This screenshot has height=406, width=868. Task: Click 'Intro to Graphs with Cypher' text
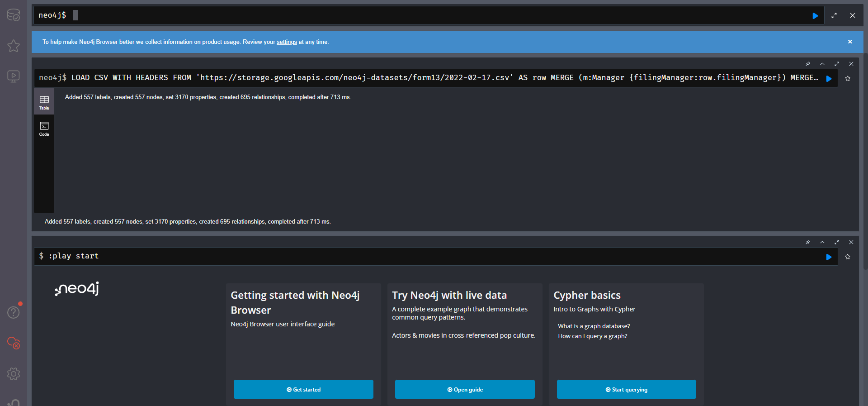(594, 309)
